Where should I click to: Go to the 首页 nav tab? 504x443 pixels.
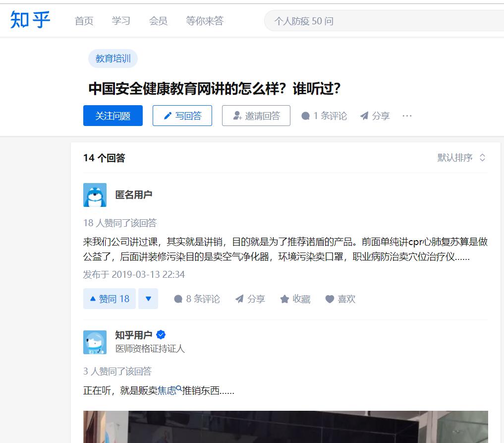click(x=84, y=21)
